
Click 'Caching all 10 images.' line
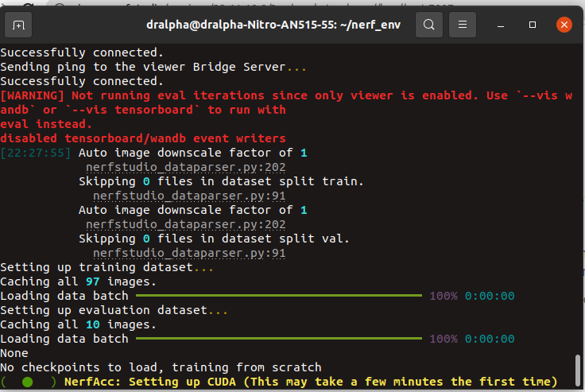[78, 324]
